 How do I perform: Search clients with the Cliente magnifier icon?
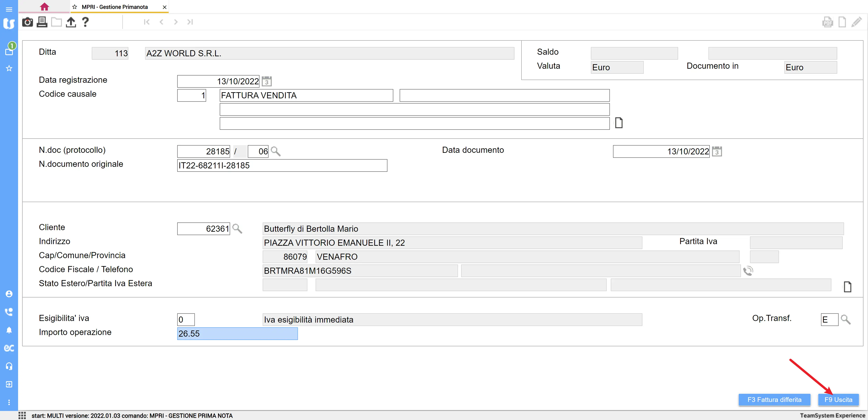[237, 229]
